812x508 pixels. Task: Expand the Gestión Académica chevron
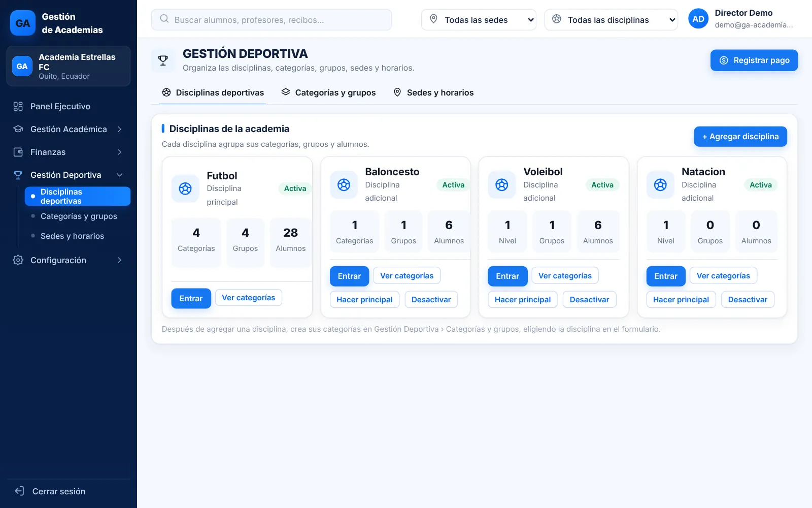120,129
